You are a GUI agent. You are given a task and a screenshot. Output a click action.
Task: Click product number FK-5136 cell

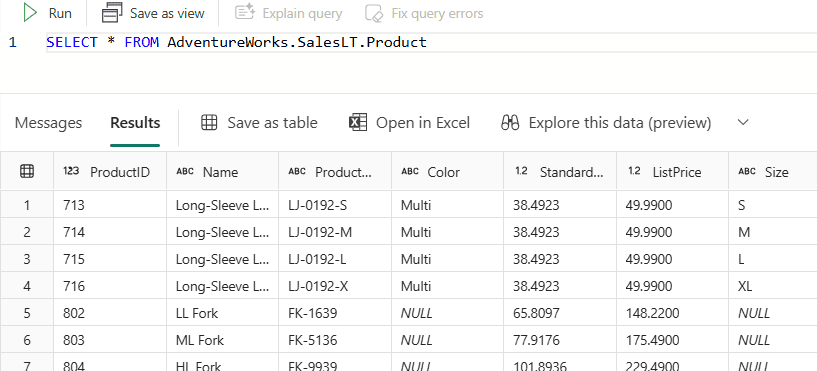pyautogui.click(x=335, y=340)
